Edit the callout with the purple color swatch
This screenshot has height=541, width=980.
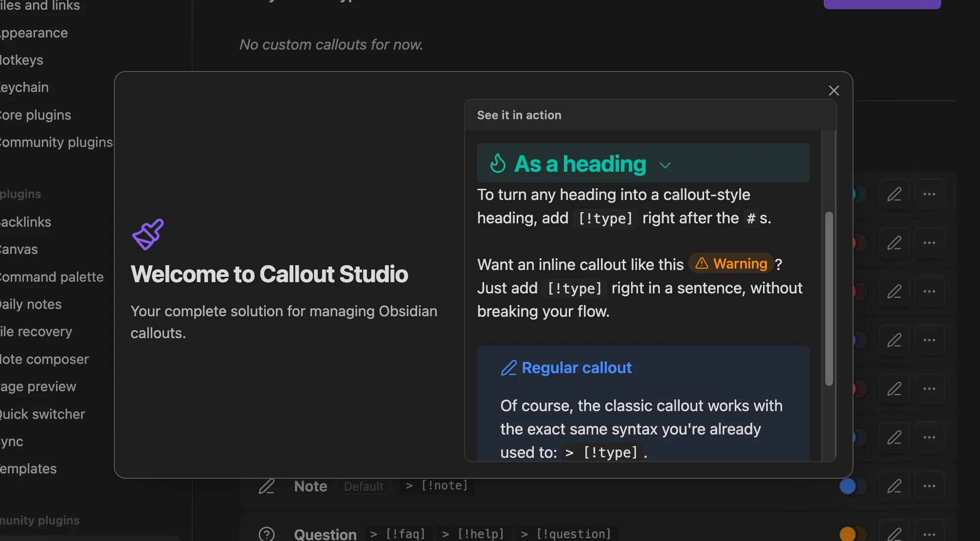894,340
